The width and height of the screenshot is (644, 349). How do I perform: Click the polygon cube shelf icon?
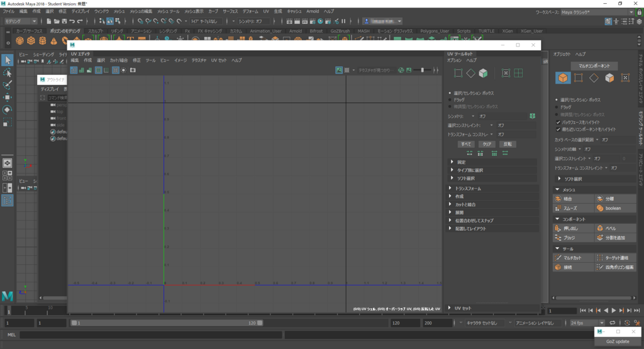click(x=31, y=40)
